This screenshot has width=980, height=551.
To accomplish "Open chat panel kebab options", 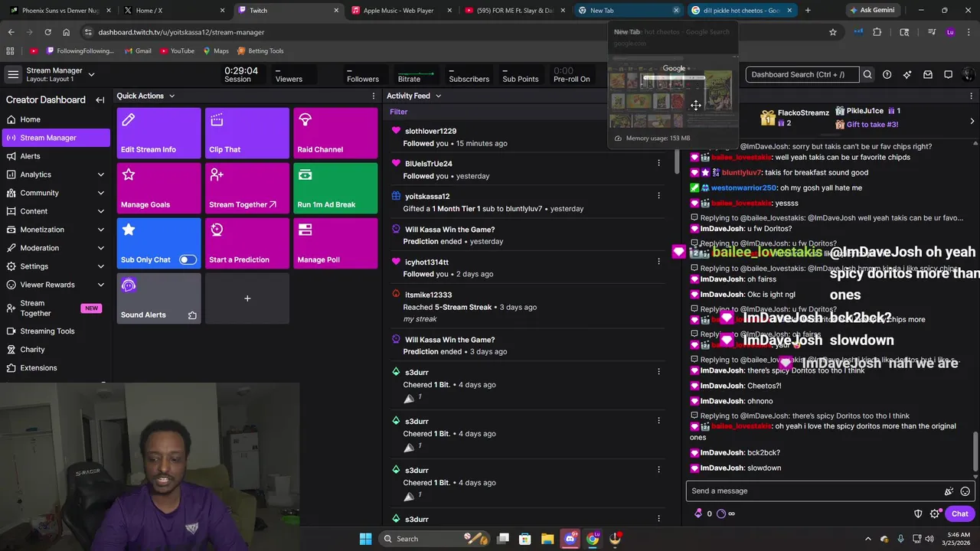I will pos(972,96).
